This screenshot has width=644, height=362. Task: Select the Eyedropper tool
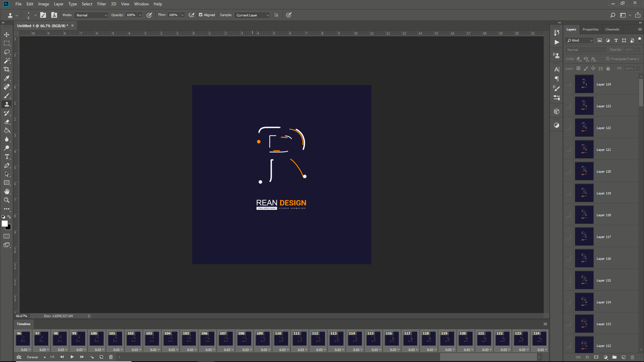point(7,78)
